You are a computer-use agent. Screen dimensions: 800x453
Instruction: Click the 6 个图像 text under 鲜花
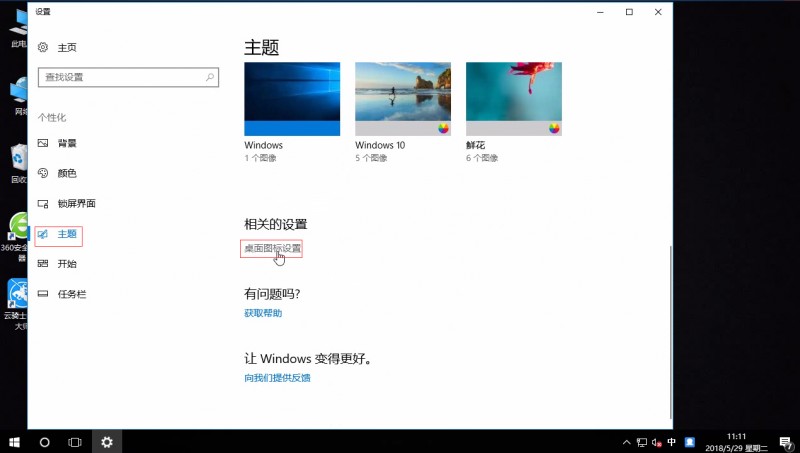pos(482,158)
